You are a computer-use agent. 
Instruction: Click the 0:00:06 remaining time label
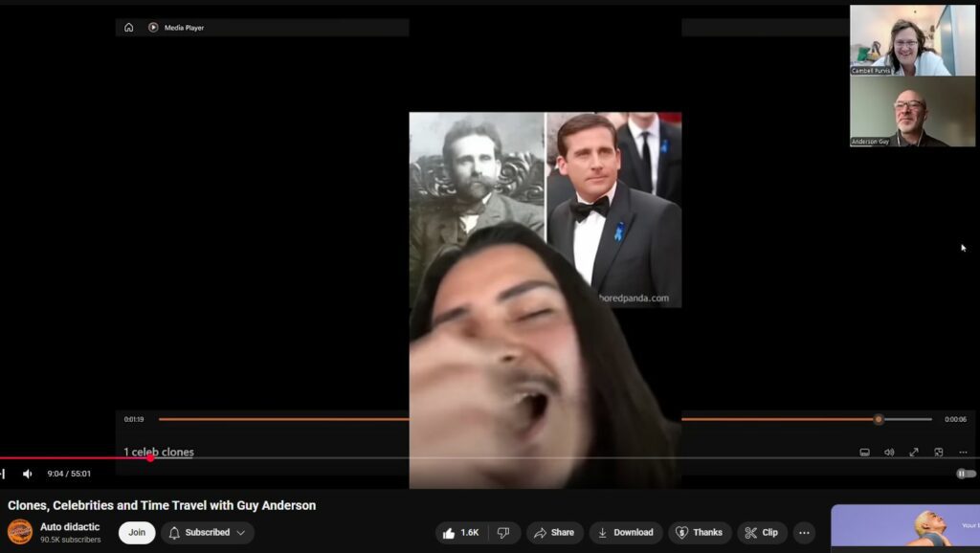pos(955,419)
